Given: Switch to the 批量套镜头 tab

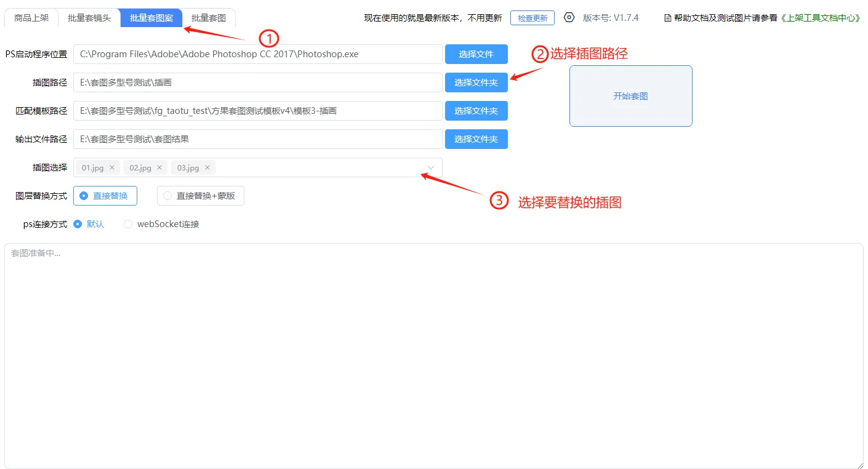Looking at the screenshot, I should (x=89, y=18).
